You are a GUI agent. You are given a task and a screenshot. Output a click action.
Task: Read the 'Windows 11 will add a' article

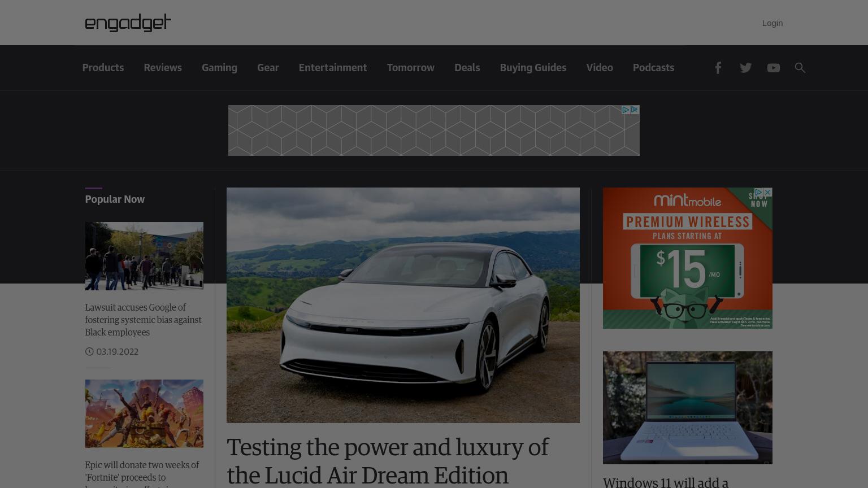[x=666, y=482]
